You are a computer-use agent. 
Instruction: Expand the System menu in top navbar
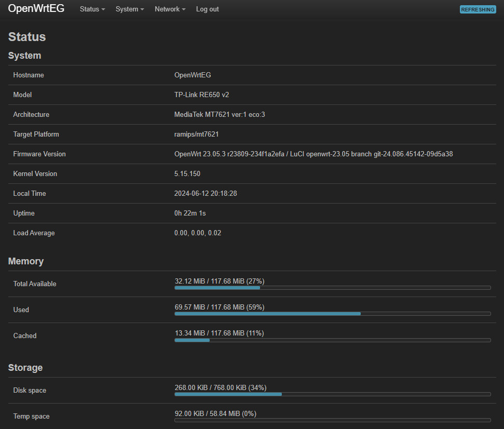tap(129, 9)
